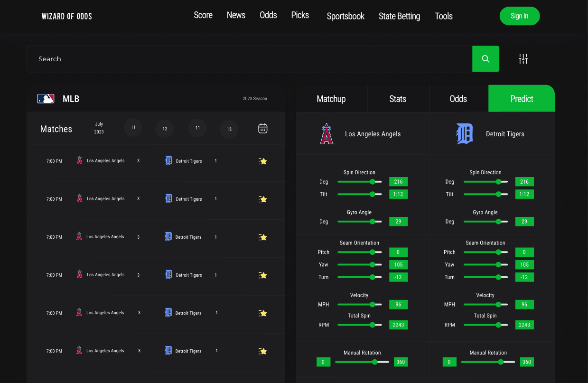Adjust Angels Spin Direction Deg slider
Viewport: 588px width, 383px height.
click(x=360, y=182)
